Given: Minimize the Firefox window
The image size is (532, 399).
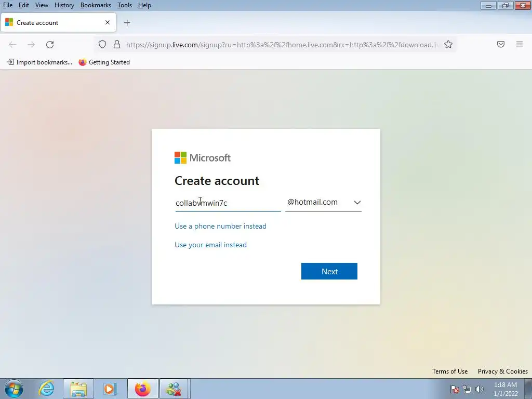Looking at the screenshot, I should click(x=488, y=5).
